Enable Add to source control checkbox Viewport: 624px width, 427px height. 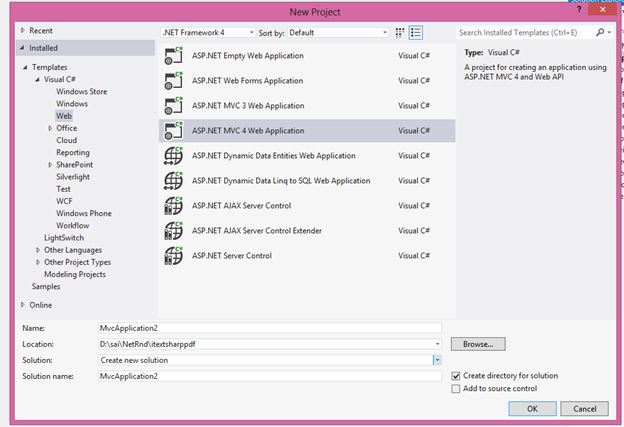coord(456,389)
